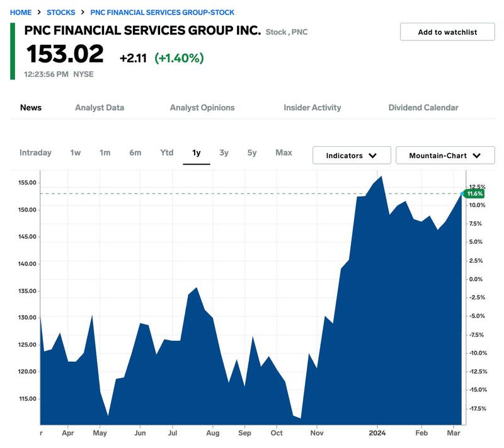The width and height of the screenshot is (504, 448).
Task: Open the Indicators dropdown
Action: pos(352,156)
